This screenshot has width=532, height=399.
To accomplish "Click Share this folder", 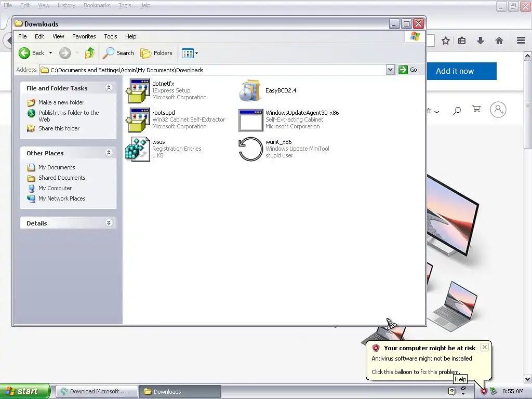I will [59, 128].
